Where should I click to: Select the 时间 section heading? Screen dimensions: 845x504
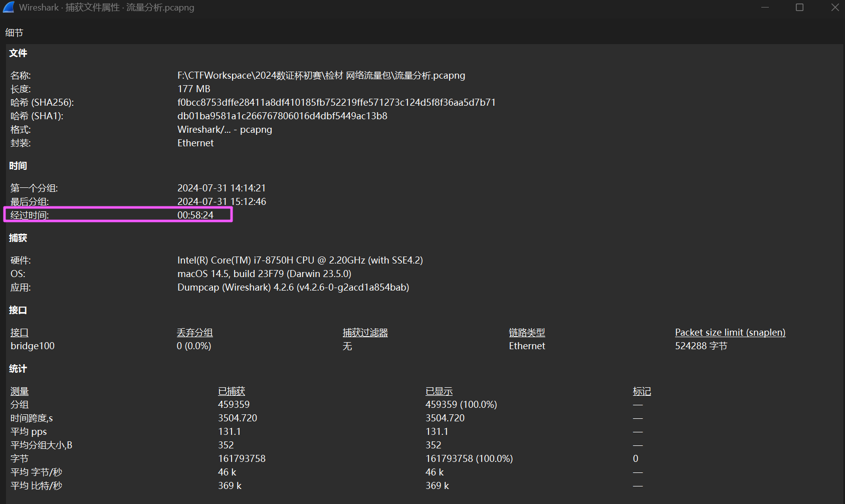coord(18,166)
